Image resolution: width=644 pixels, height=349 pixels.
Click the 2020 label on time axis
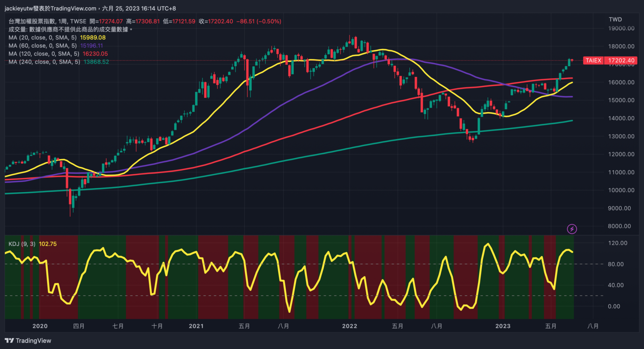coord(40,326)
